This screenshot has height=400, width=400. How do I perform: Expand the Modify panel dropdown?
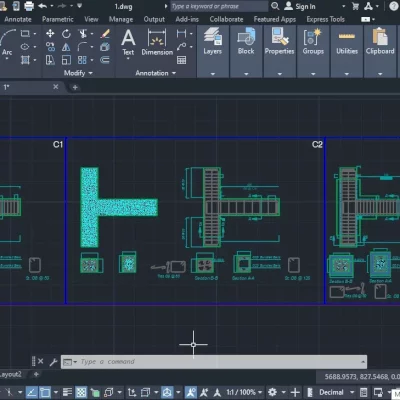(78, 73)
